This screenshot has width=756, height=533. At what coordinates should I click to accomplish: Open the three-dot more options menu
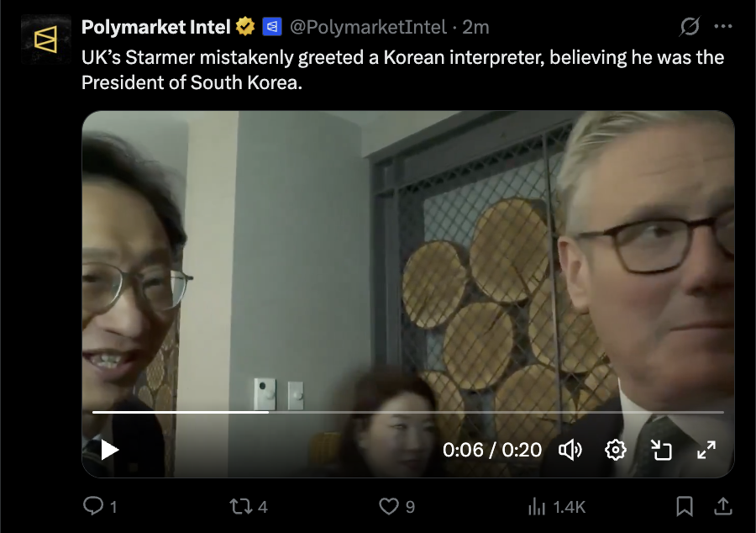[723, 27]
